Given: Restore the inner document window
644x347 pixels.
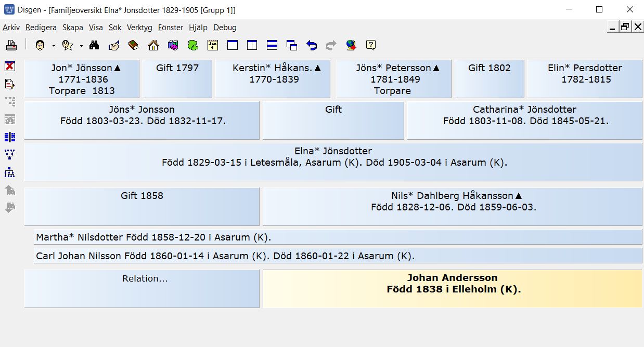Looking at the screenshot, I should (x=625, y=27).
